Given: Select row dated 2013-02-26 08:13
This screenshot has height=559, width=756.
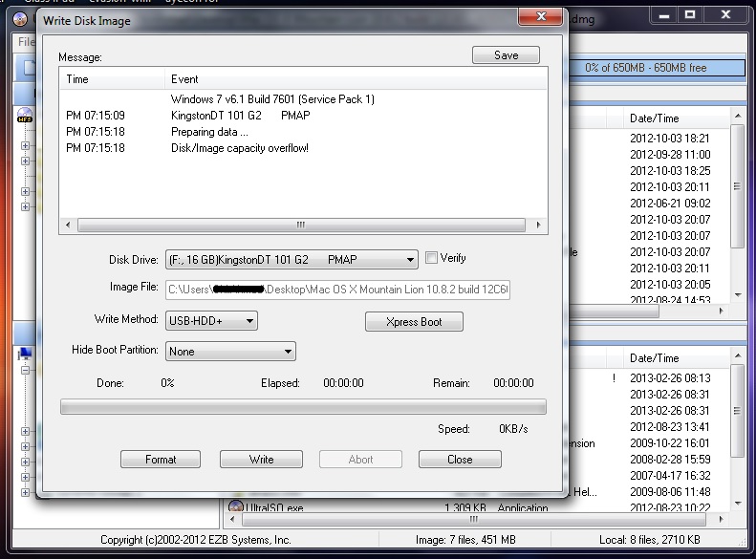Looking at the screenshot, I should [x=670, y=378].
